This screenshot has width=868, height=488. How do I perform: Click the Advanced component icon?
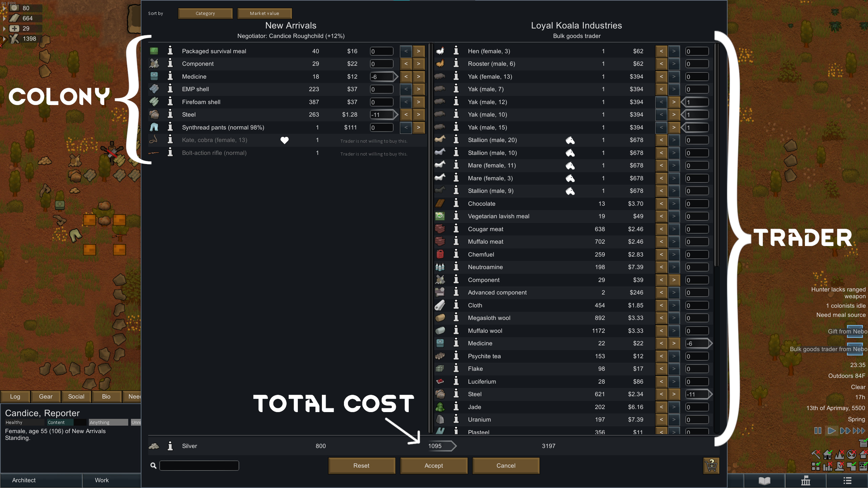click(440, 292)
